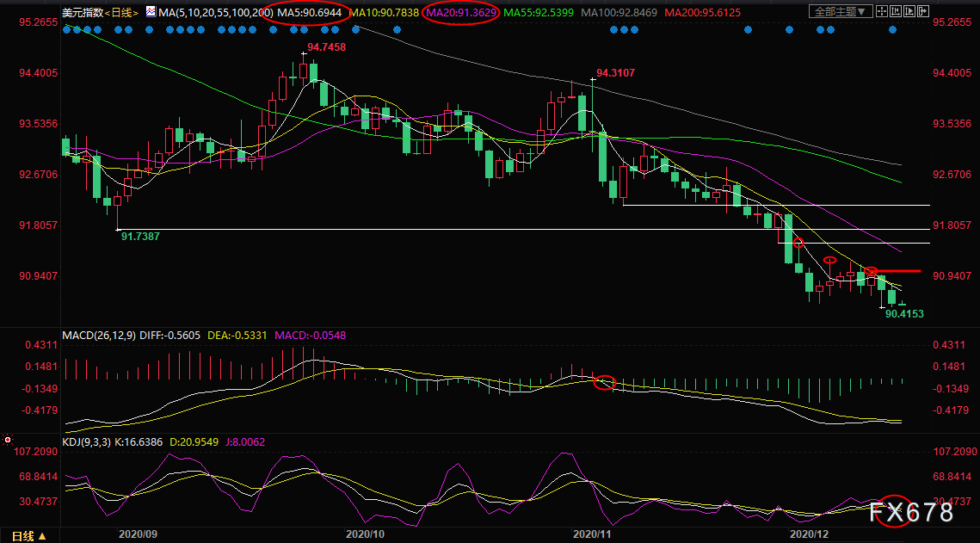Open the 全部主题 dropdown
Image resolution: width=980 pixels, height=543 pixels.
pos(841,12)
